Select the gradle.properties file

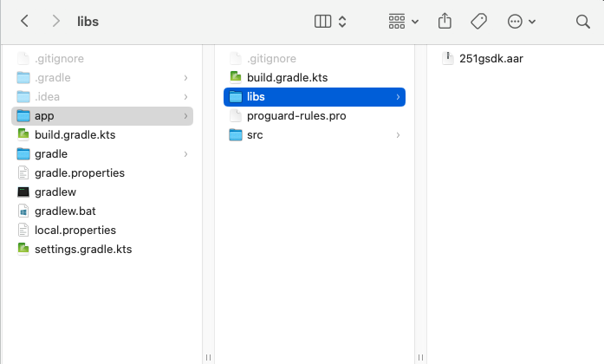point(79,173)
